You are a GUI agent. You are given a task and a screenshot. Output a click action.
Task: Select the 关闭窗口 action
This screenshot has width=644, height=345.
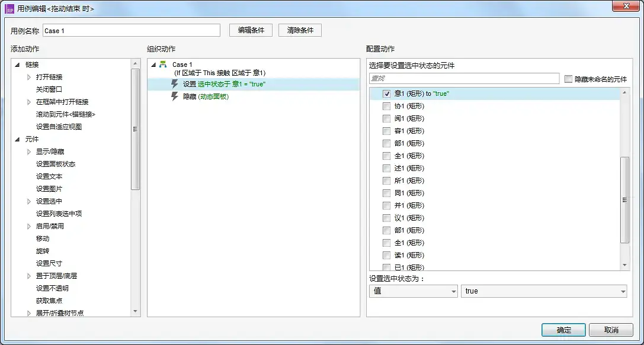tap(49, 89)
